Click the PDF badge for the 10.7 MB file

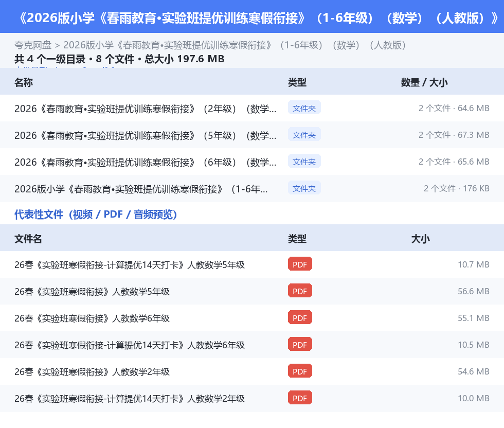tap(300, 264)
